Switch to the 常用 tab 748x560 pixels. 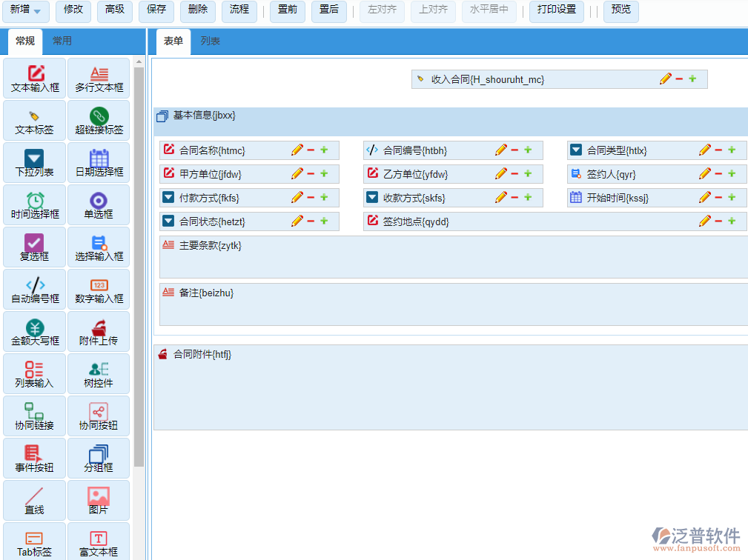pos(62,41)
